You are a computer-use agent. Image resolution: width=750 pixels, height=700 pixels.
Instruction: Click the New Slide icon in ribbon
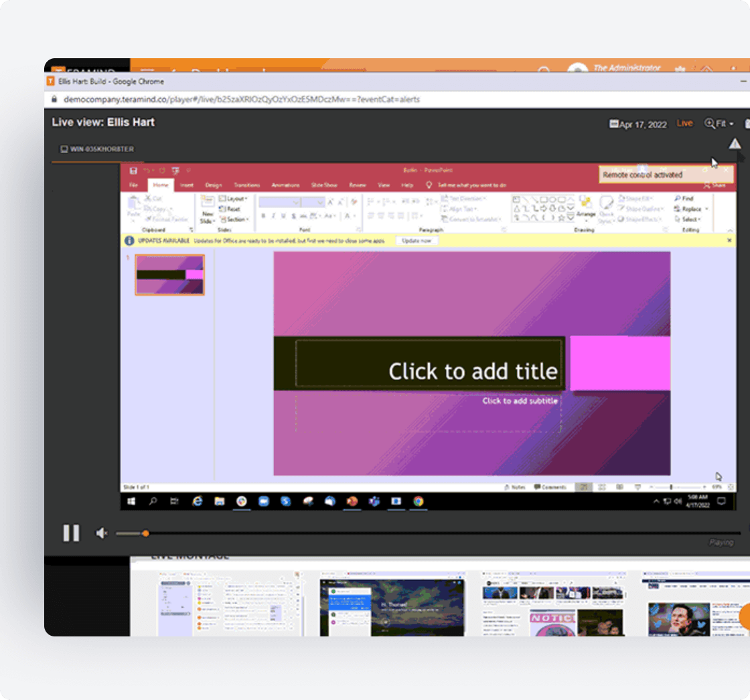(208, 209)
